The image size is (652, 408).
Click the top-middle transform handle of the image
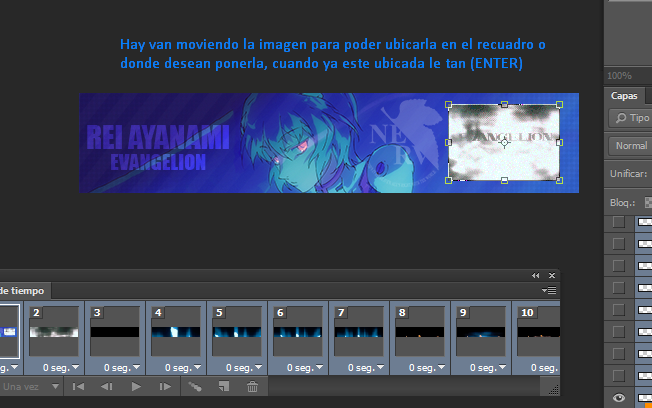504,104
